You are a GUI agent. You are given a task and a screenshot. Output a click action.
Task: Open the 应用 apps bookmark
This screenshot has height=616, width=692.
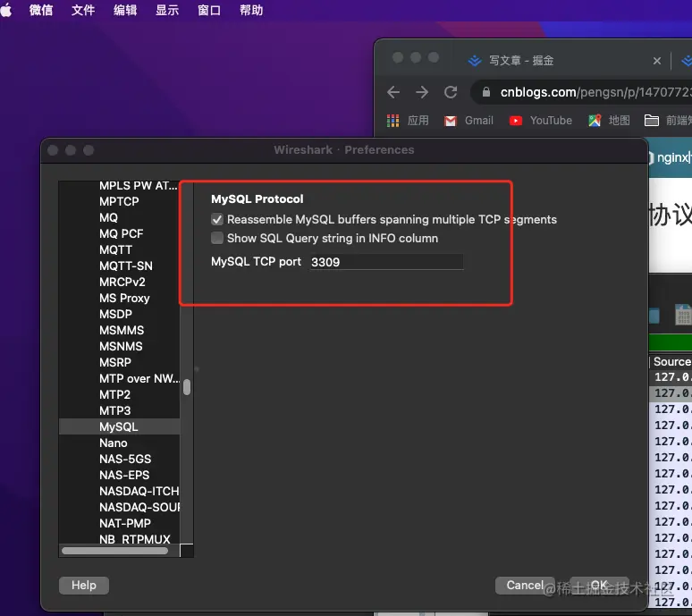[408, 121]
